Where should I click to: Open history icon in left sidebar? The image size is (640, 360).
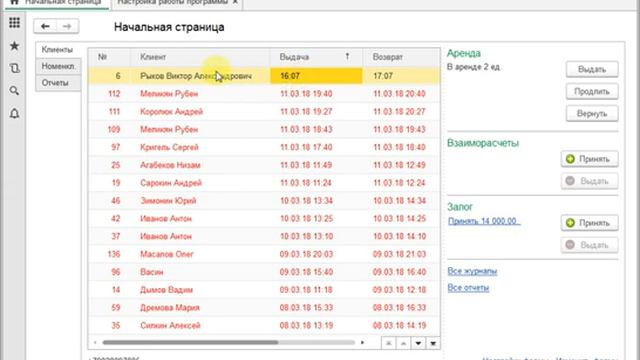tap(14, 68)
